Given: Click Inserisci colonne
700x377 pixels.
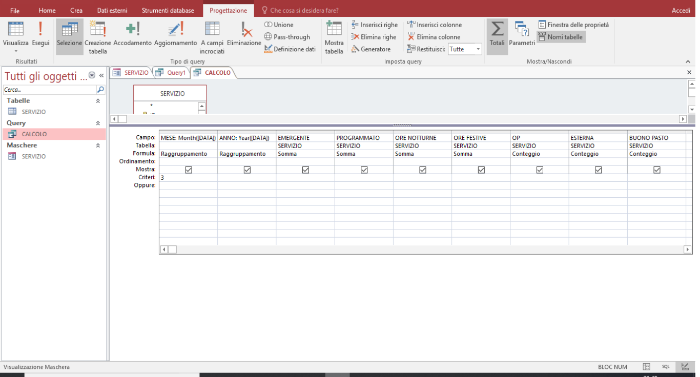Looking at the screenshot, I should (x=434, y=25).
